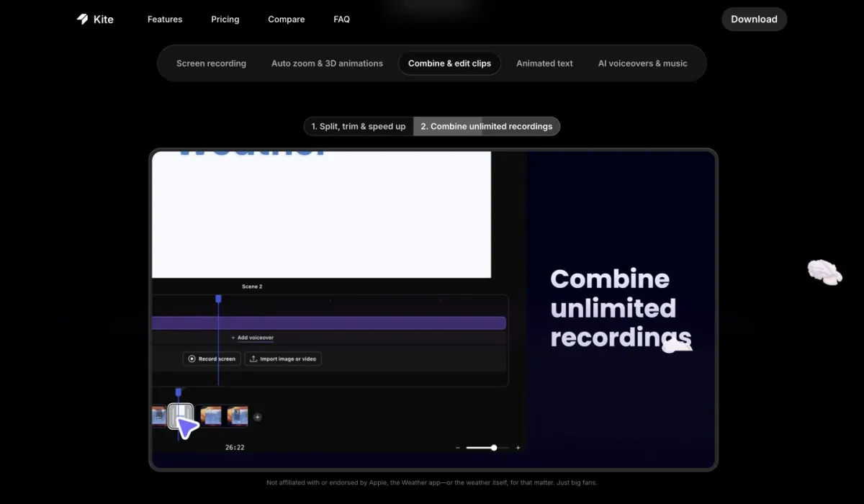Open the Features nav link
Screen dimensions: 864x504
[x=165, y=19]
